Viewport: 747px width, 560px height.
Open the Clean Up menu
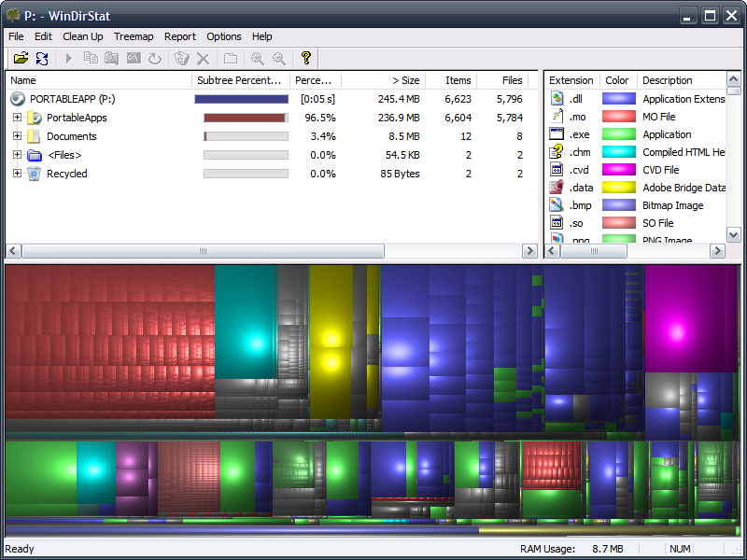point(83,36)
